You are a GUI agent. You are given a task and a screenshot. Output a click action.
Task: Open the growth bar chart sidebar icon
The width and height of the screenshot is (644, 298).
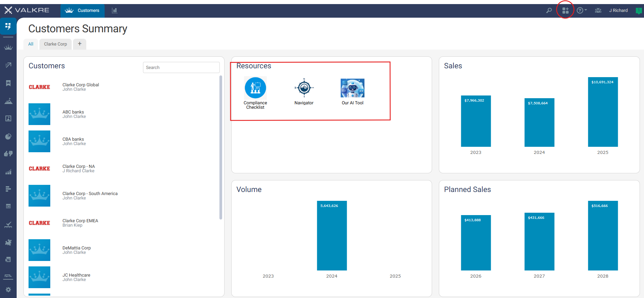coord(8,172)
